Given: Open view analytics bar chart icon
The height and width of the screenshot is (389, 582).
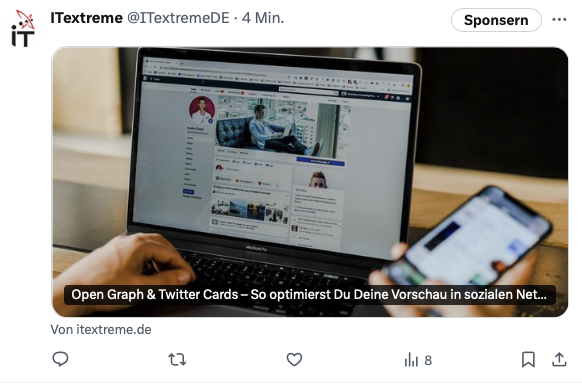Looking at the screenshot, I should coord(411,359).
